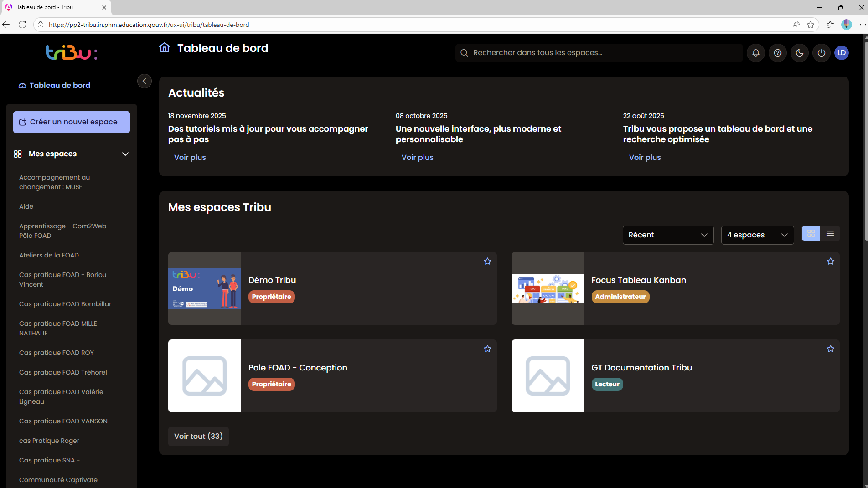Open the GT Documentation Tribu title

[642, 368]
